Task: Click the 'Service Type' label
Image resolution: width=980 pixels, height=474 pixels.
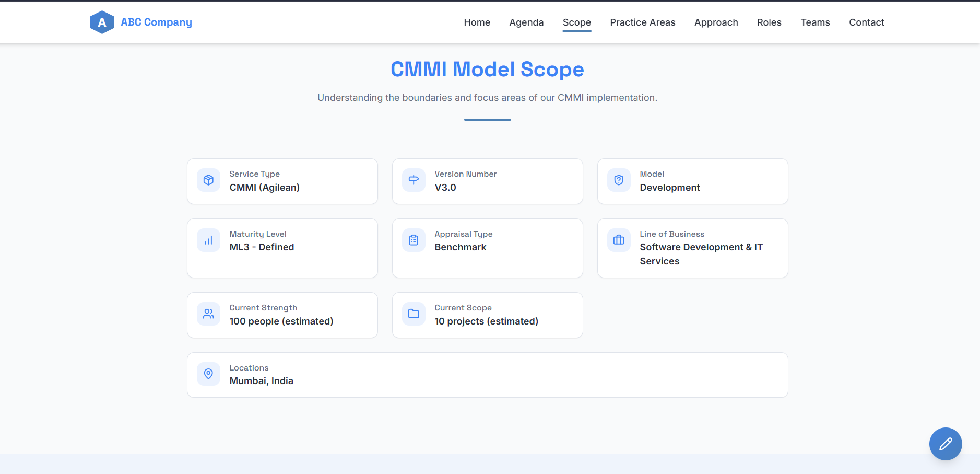Action: click(x=255, y=174)
